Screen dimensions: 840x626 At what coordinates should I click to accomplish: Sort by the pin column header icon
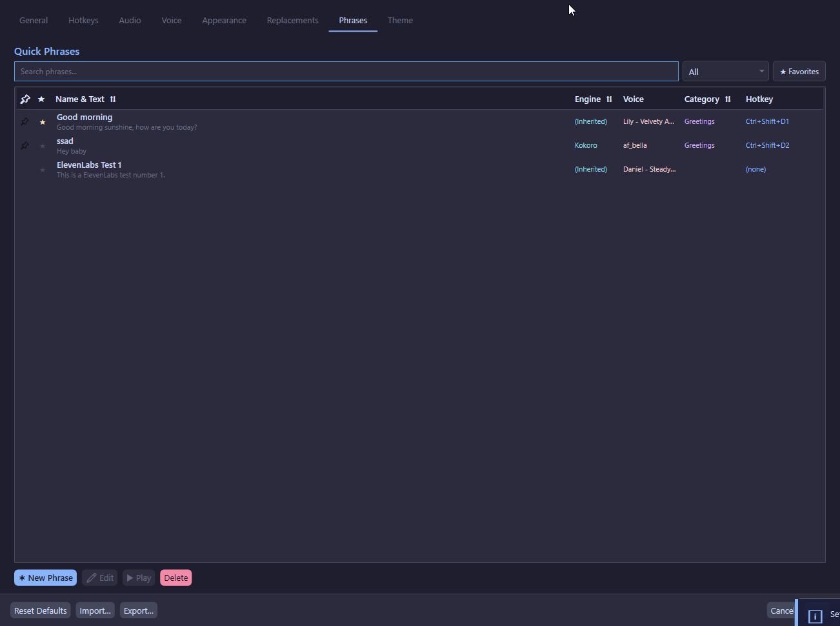(x=25, y=99)
